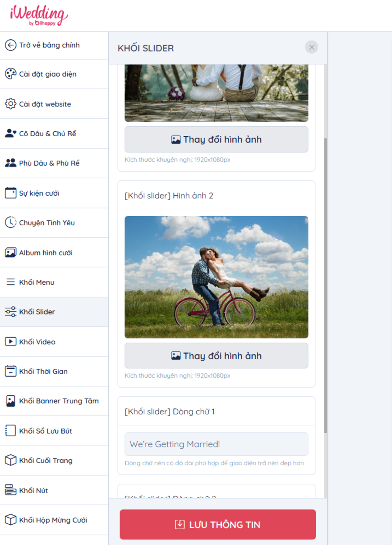392x545 pixels.
Task: Go to Khối Thời Gian section
Action: point(54,371)
